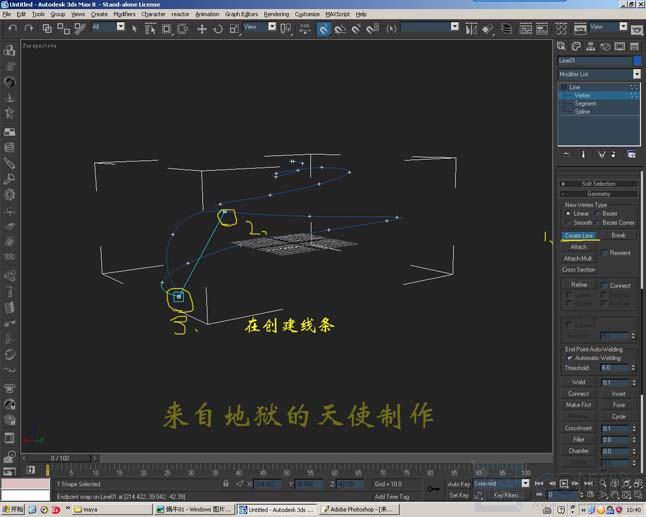This screenshot has width=646, height=517.
Task: Activate the Select Object arrow tool
Action: pyautogui.click(x=134, y=28)
